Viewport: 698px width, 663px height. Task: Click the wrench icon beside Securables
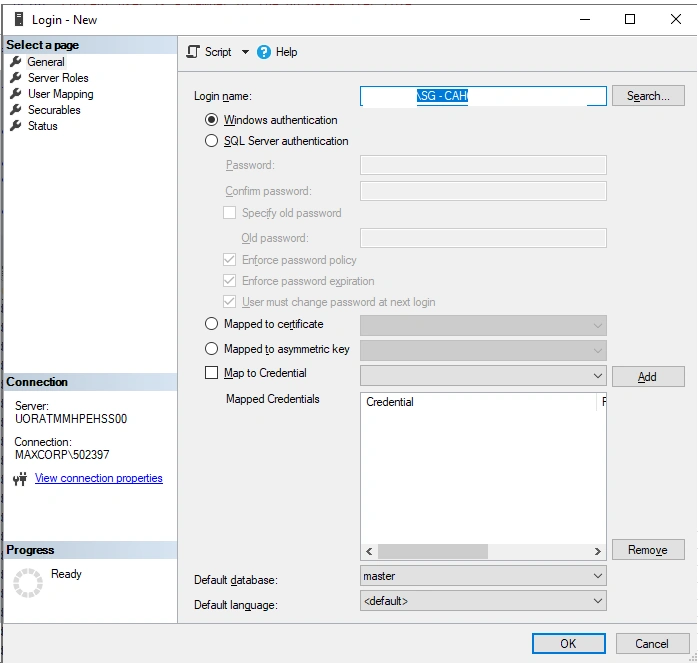[16, 110]
